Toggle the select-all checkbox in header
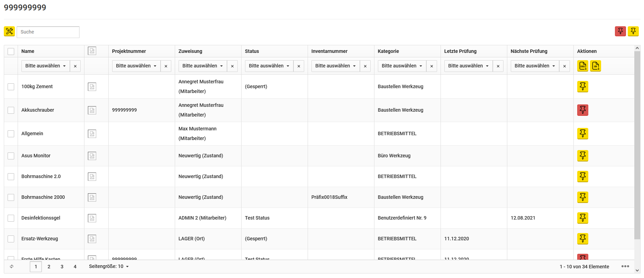The image size is (644, 278). (x=11, y=51)
